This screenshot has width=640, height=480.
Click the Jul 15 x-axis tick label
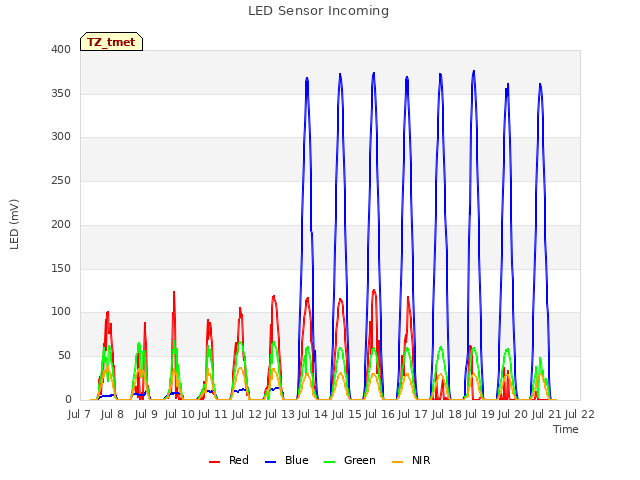click(x=347, y=414)
